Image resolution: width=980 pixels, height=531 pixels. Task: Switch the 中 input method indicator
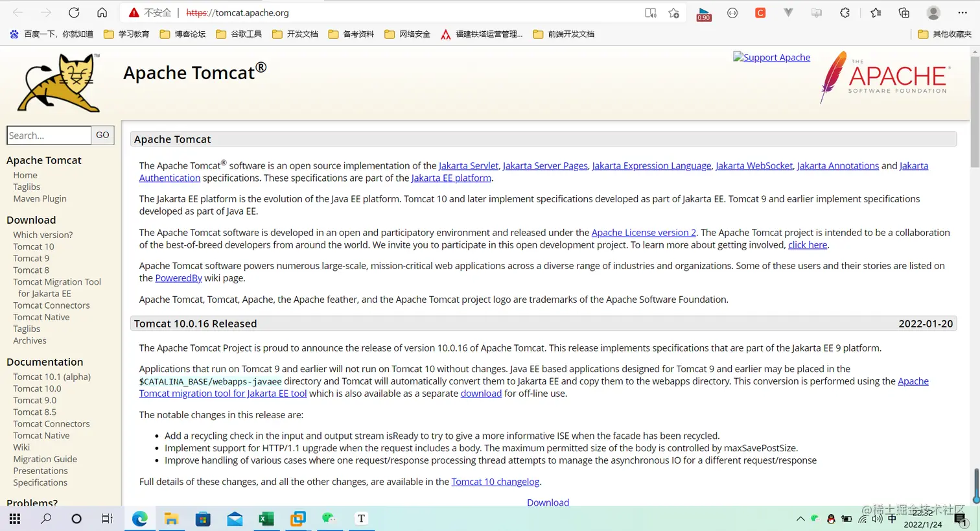[x=892, y=519]
